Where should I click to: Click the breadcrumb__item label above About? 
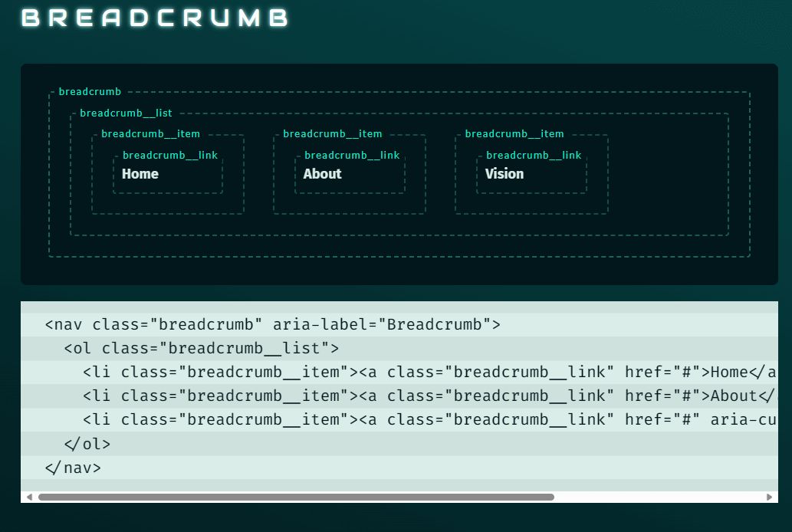[x=332, y=134]
